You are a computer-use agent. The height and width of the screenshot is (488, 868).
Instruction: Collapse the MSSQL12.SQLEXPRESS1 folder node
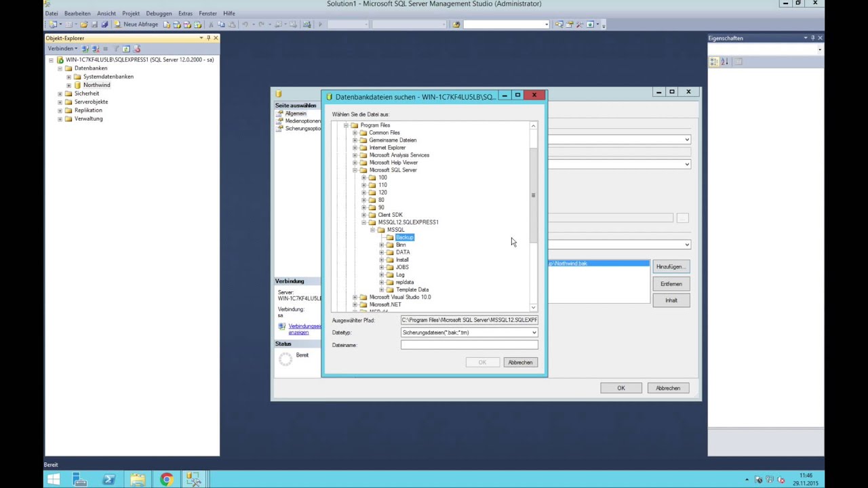(x=363, y=222)
